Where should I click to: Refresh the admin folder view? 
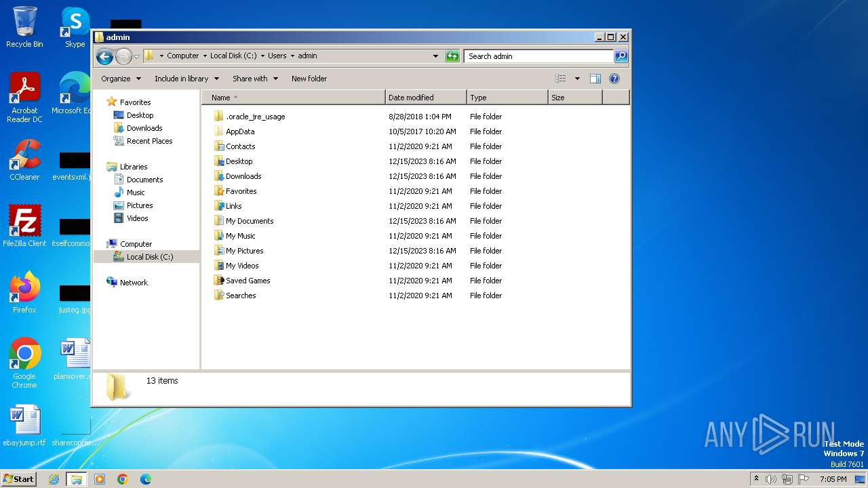452,56
